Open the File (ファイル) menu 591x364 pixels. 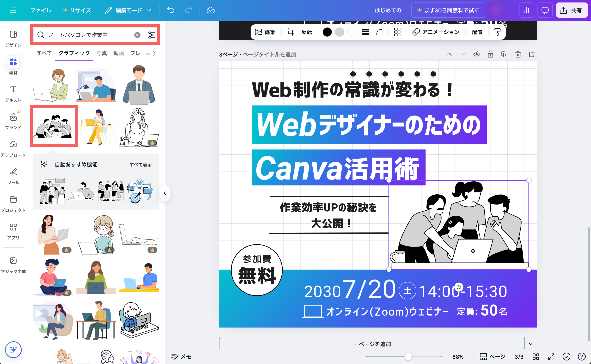click(x=41, y=10)
